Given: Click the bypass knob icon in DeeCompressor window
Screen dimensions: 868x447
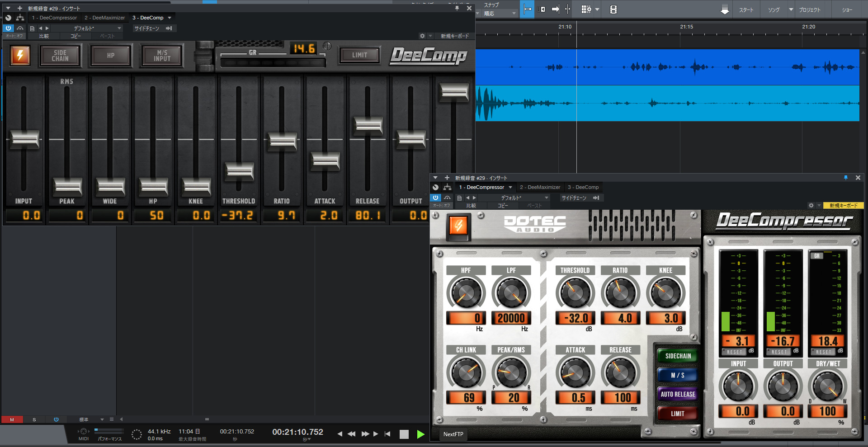Looking at the screenshot, I should tap(435, 187).
